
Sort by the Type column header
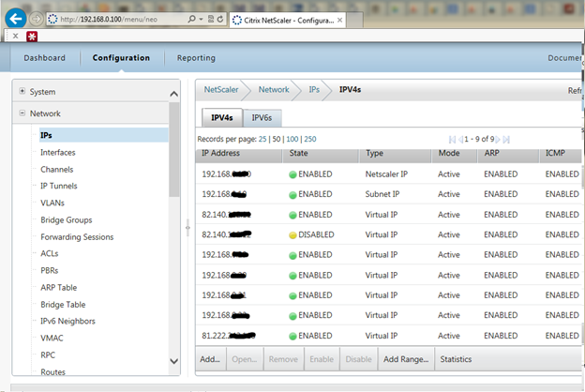pos(396,156)
